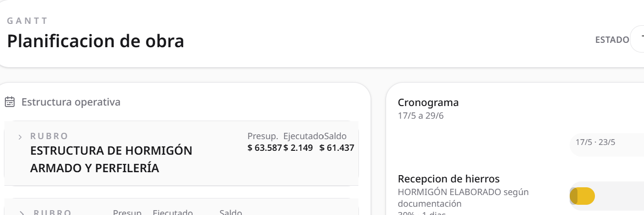Click the Recepcion de hierros task title
This screenshot has height=215, width=644.
coord(449,179)
